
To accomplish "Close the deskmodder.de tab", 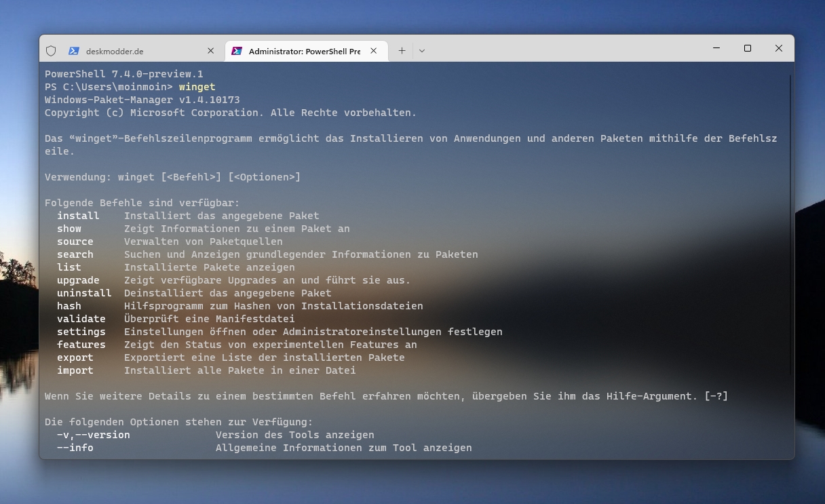I will point(210,51).
